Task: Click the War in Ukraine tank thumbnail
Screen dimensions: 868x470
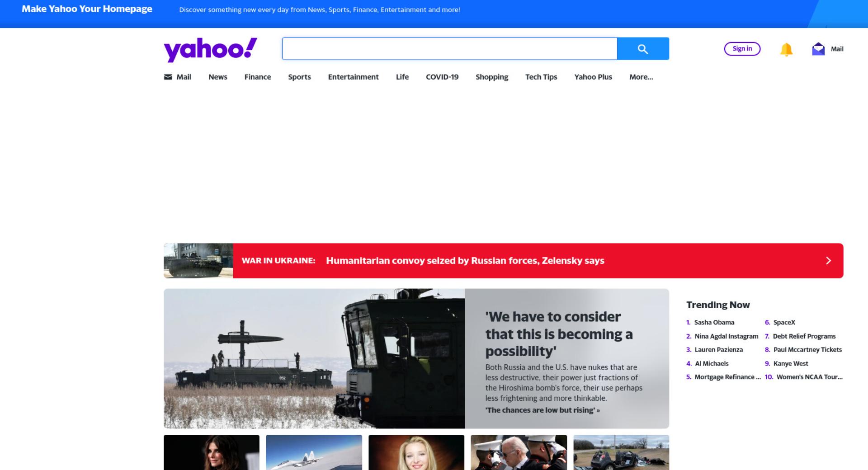Action: point(198,261)
